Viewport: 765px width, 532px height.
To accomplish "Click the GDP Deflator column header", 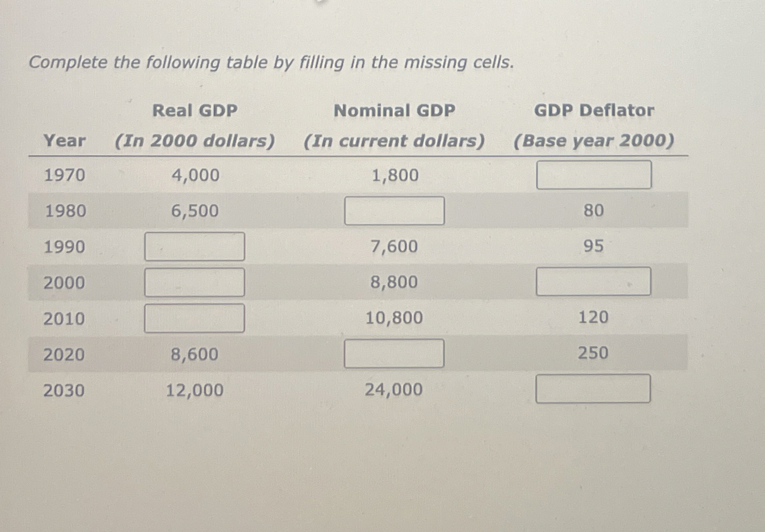I will point(595,110).
